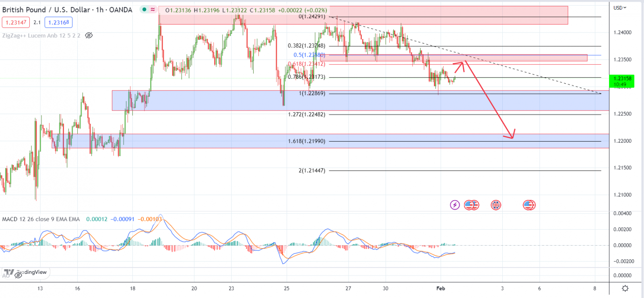Click the Feb date label on time axis
Image resolution: width=644 pixels, height=298 pixels.
click(x=441, y=288)
